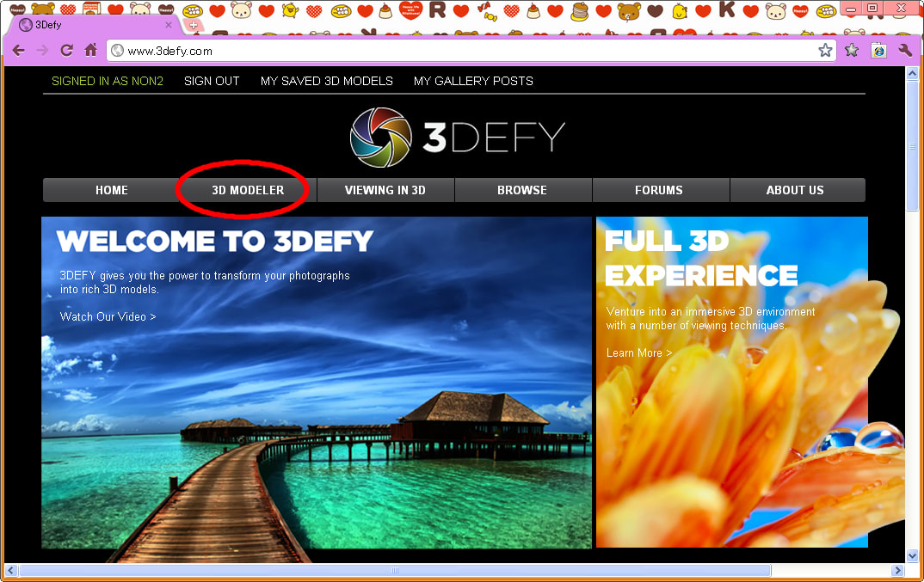This screenshot has height=582, width=924.
Task: Click the SIGN OUT link
Action: (212, 81)
